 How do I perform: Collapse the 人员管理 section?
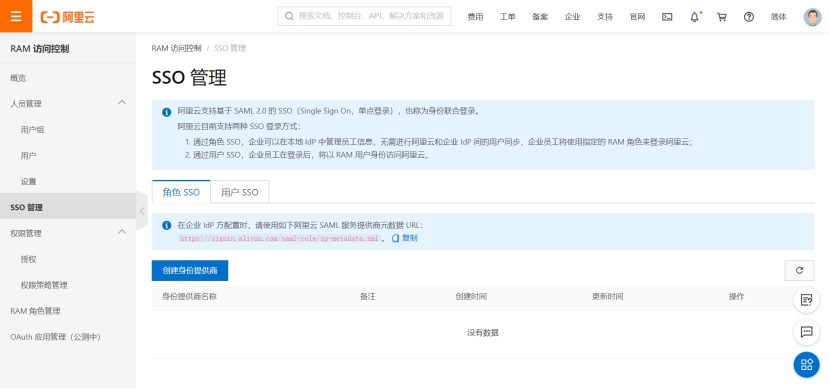[x=122, y=102]
